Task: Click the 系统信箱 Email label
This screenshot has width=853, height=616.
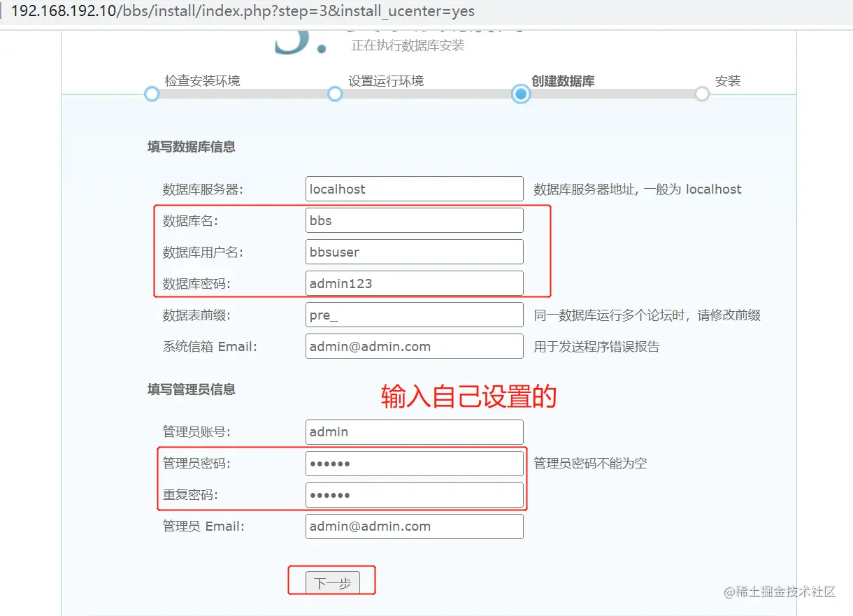Action: pos(210,347)
